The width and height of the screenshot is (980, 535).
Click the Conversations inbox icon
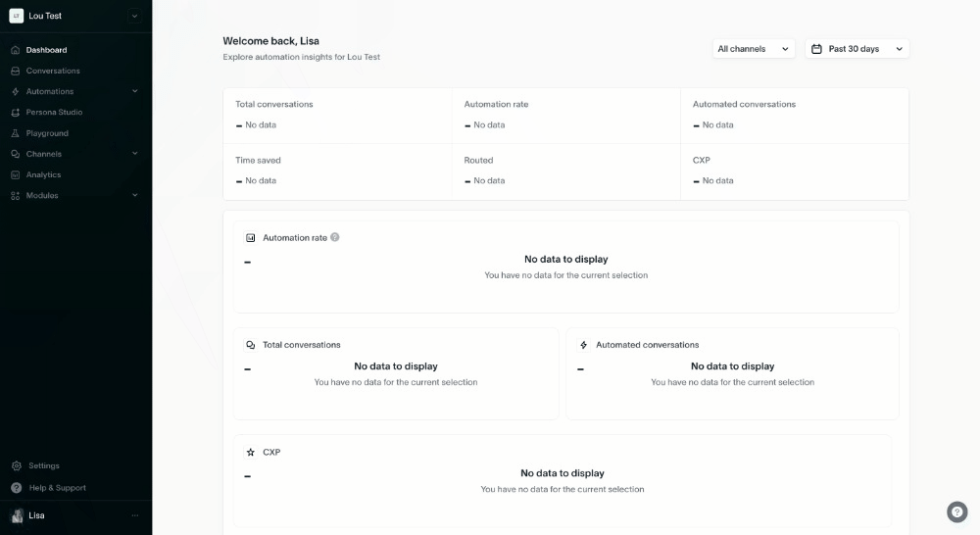pos(16,71)
